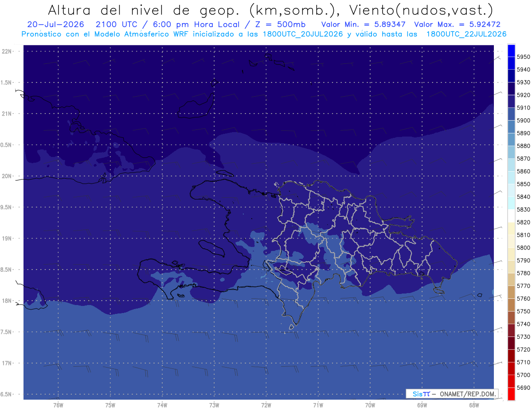Viewport: 532px width, 411px height.
Task: Click the '5750' legend value
Action: click(x=524, y=311)
